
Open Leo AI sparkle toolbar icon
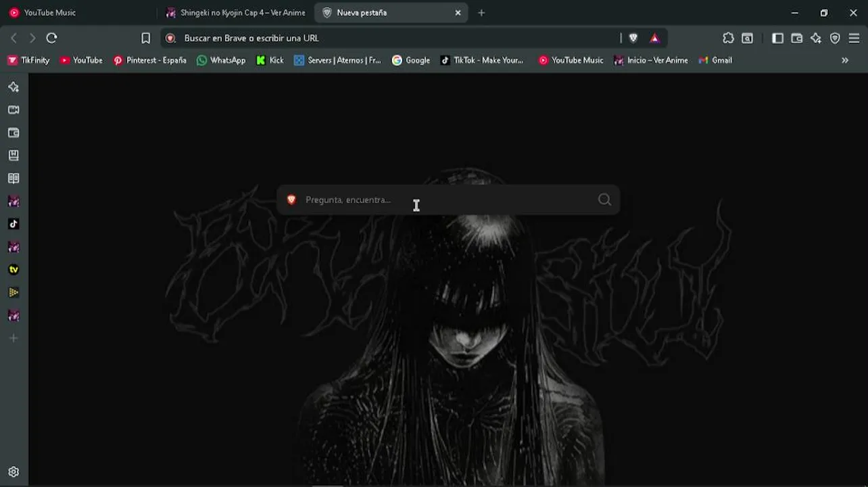(x=816, y=39)
